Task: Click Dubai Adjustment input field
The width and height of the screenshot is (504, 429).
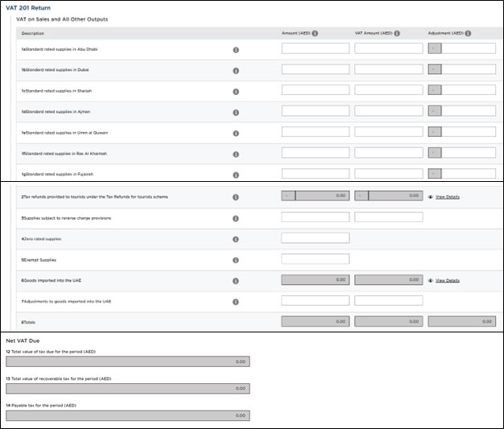Action: (x=469, y=69)
